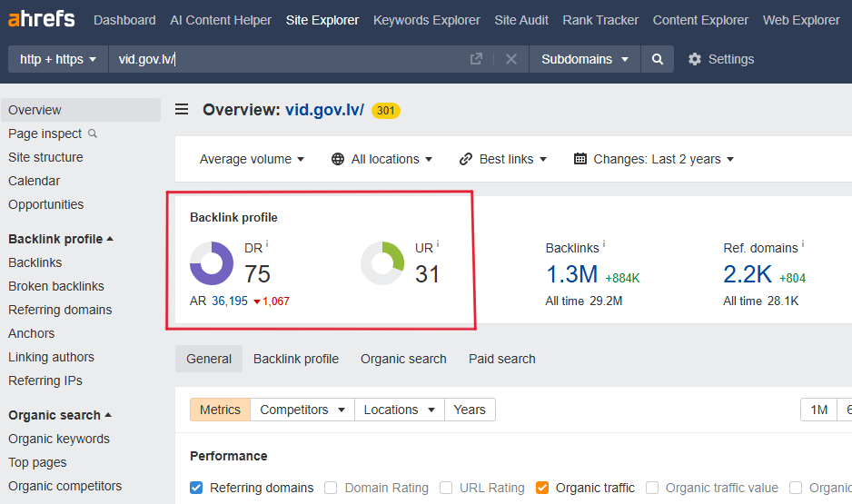
Task: Click the DR info icon
Action: click(x=267, y=244)
